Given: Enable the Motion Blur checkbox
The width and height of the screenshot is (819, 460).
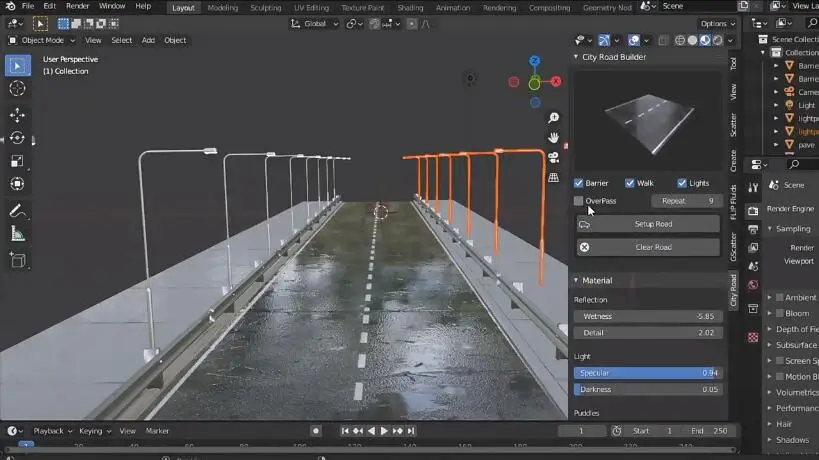Looking at the screenshot, I should coord(780,376).
